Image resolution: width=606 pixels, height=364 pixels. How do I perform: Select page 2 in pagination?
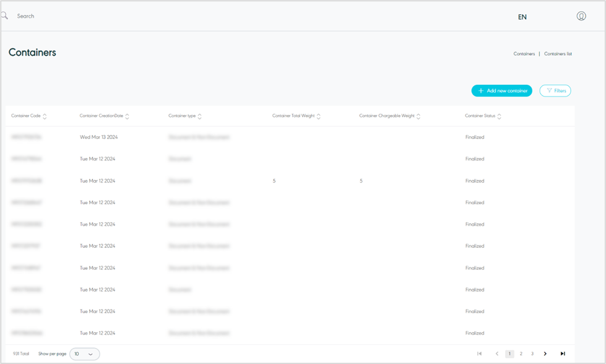pyautogui.click(x=521, y=353)
